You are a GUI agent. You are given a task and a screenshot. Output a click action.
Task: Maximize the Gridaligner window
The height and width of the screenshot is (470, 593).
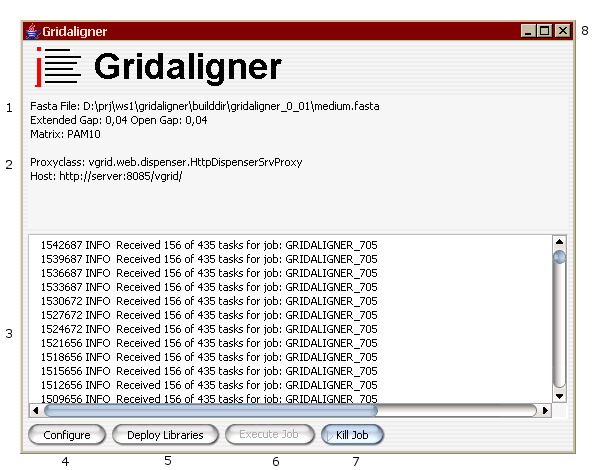tap(545, 31)
